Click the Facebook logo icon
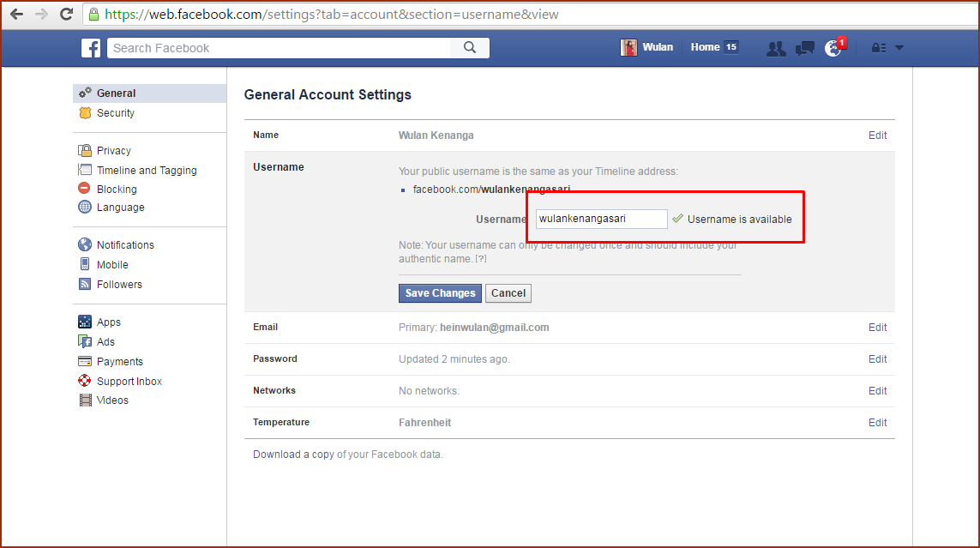This screenshot has width=980, height=548. point(91,48)
